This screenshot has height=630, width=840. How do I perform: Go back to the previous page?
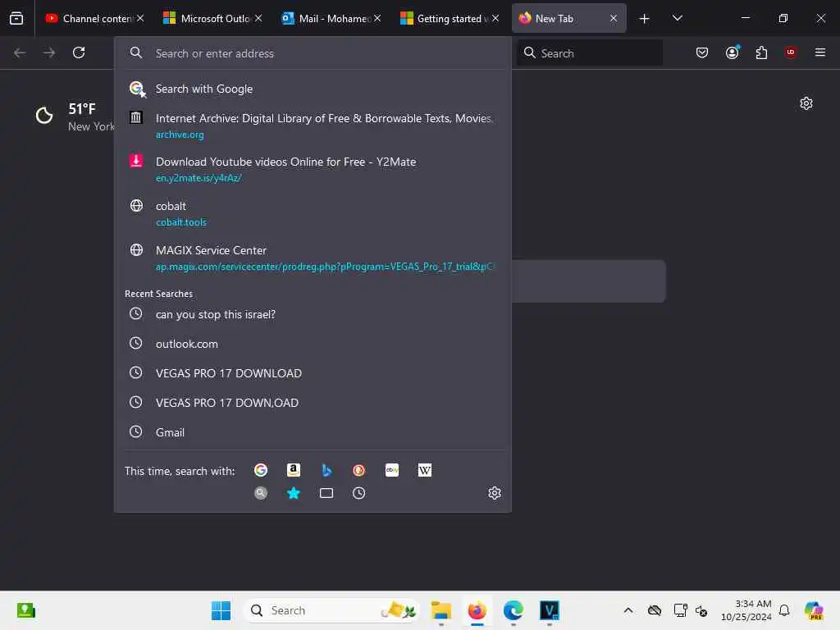pos(20,52)
